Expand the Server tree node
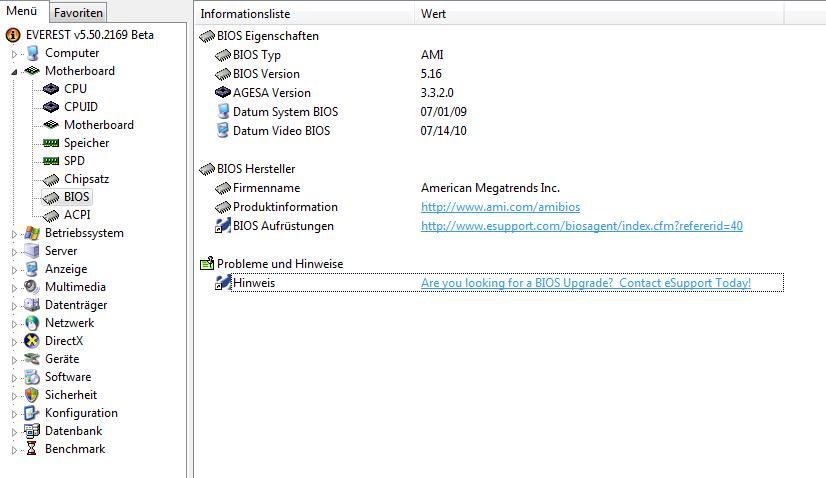The width and height of the screenshot is (826, 478). (x=14, y=252)
